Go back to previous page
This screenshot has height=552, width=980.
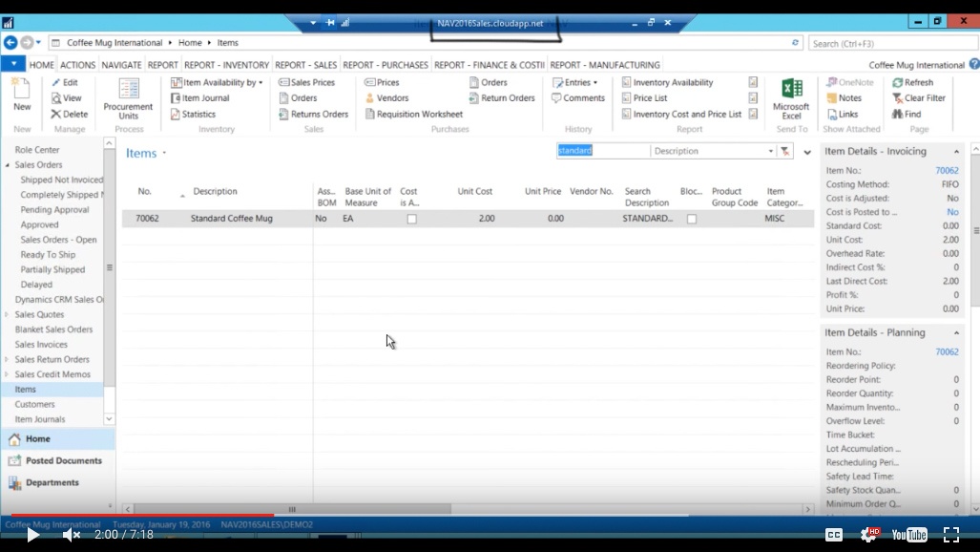[x=10, y=43]
